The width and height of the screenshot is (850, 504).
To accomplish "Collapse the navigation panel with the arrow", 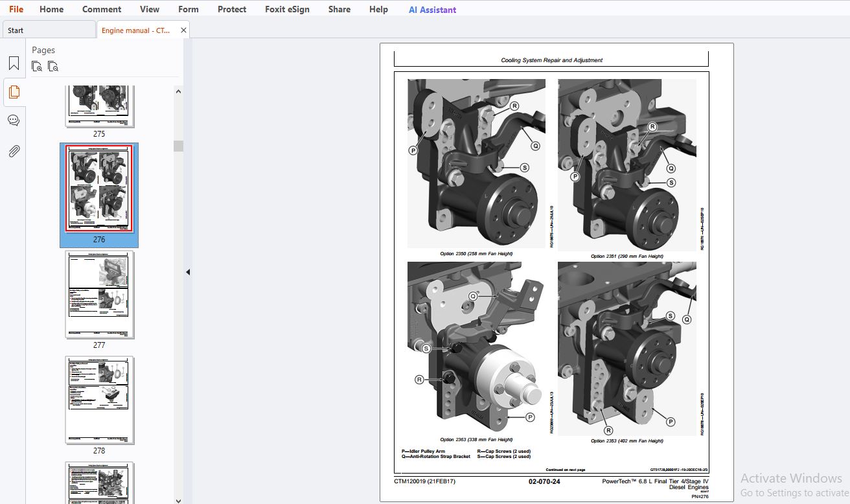I will click(188, 272).
